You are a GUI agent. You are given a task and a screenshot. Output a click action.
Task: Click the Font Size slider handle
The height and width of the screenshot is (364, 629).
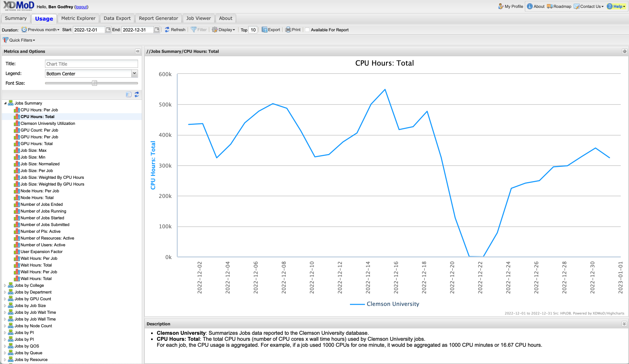95,83
